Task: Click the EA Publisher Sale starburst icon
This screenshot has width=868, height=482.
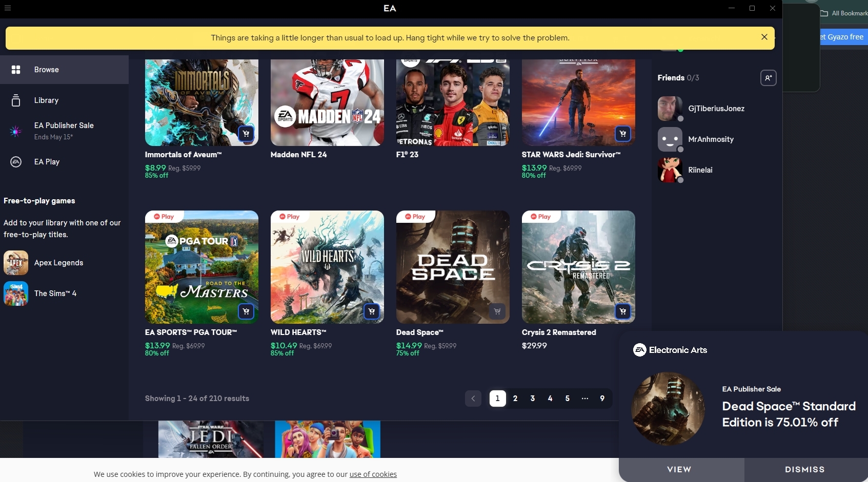Action: click(x=16, y=131)
